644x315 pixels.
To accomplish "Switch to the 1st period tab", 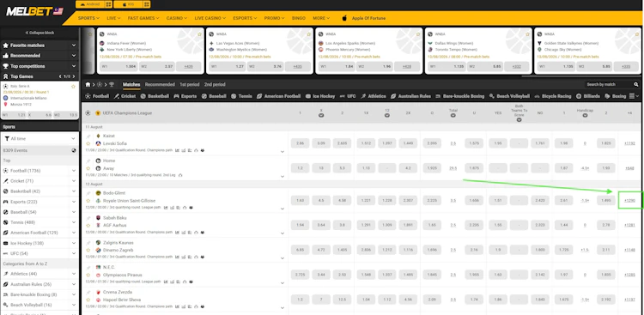I will (190, 85).
